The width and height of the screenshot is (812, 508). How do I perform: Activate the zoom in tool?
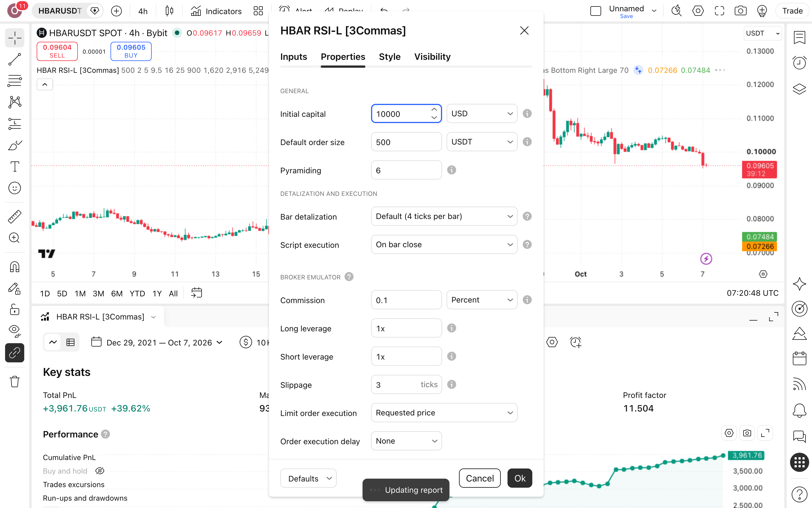pyautogui.click(x=14, y=238)
